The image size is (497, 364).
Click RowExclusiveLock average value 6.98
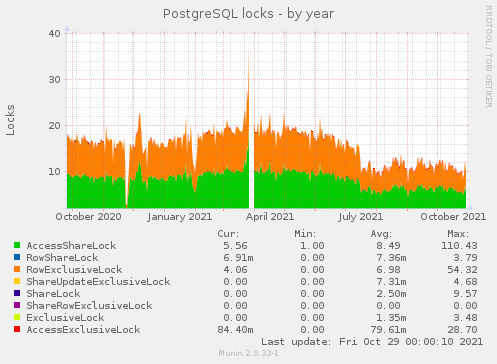(388, 270)
